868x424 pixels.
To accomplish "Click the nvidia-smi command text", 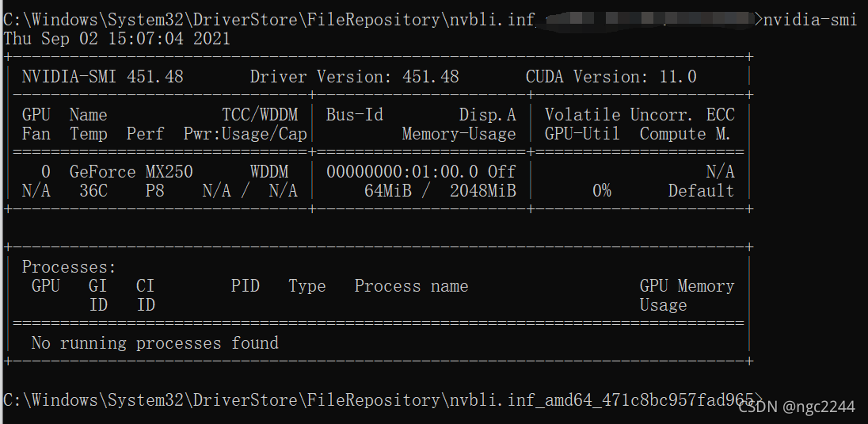I will point(810,20).
